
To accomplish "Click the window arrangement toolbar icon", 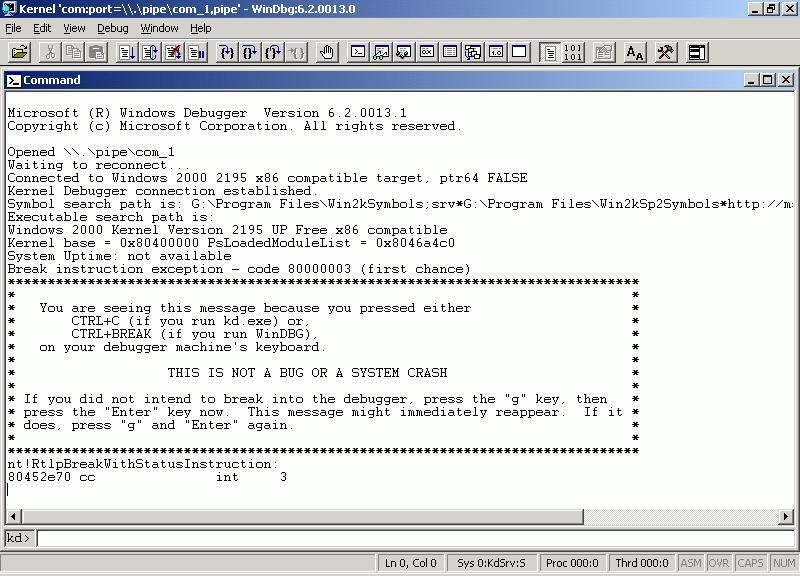I will click(x=697, y=52).
